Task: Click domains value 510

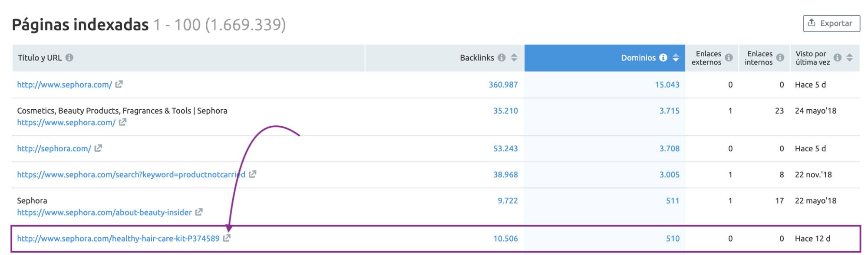Action: (673, 238)
